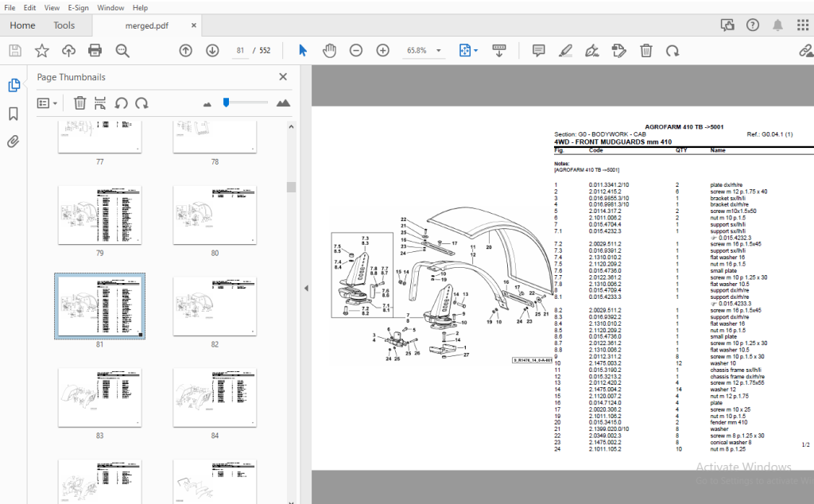Image resolution: width=814 pixels, height=504 pixels.
Task: Delete selected pages in thumbnails panel
Action: (79, 103)
